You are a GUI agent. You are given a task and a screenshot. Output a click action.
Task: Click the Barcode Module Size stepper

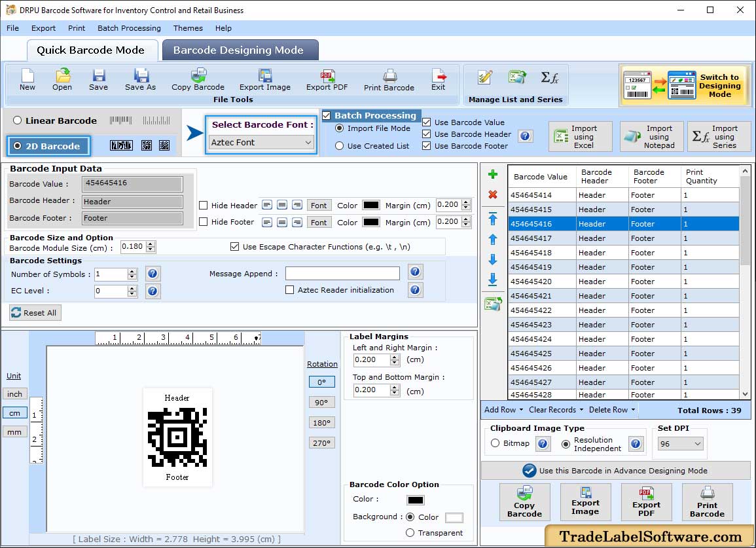coord(151,247)
